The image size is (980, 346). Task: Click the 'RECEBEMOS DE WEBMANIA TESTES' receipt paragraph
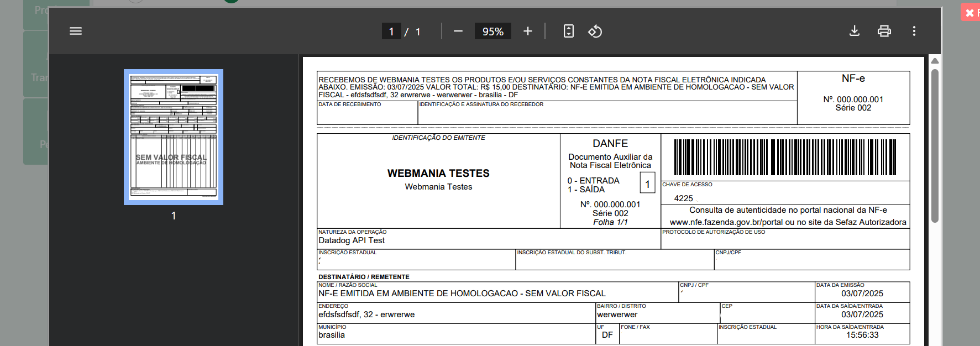coord(556,87)
